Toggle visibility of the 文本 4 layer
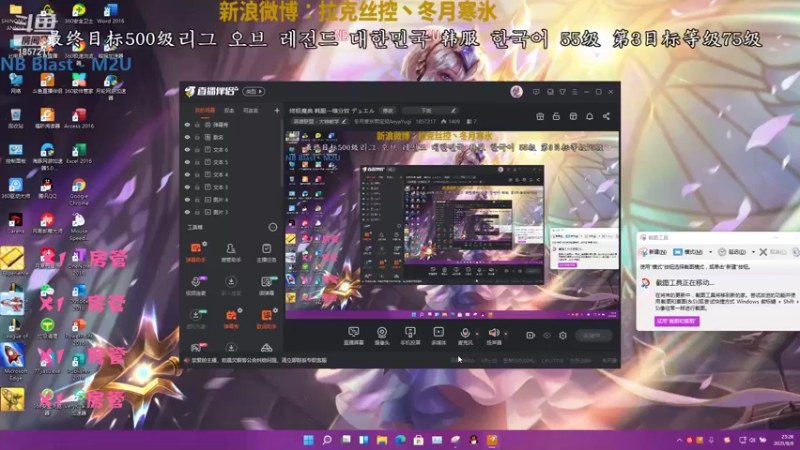 click(x=187, y=174)
